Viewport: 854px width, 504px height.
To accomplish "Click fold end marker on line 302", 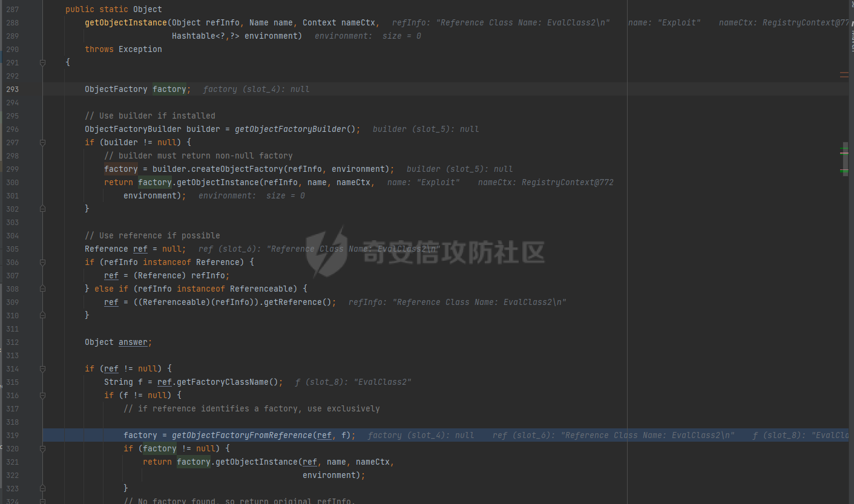I will pyautogui.click(x=42, y=209).
